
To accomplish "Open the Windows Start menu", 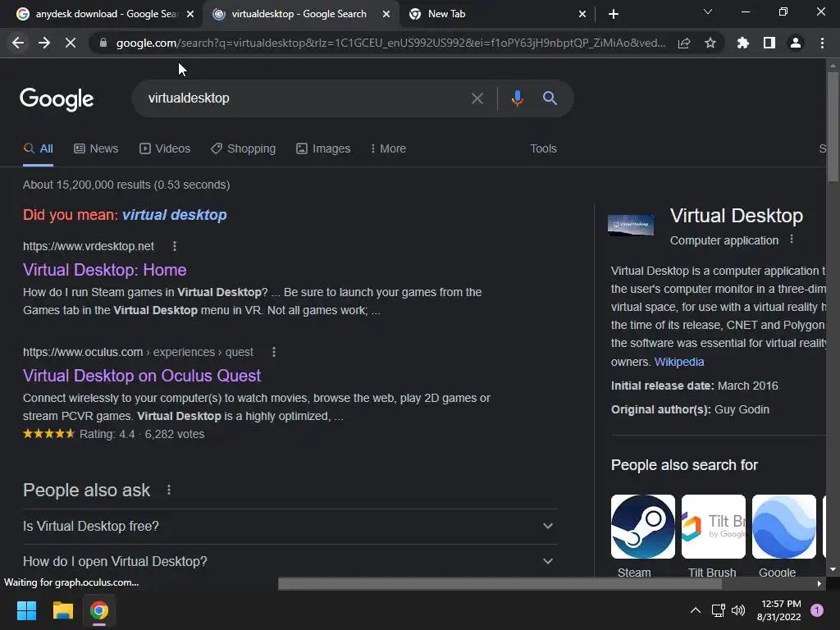I will [x=26, y=610].
